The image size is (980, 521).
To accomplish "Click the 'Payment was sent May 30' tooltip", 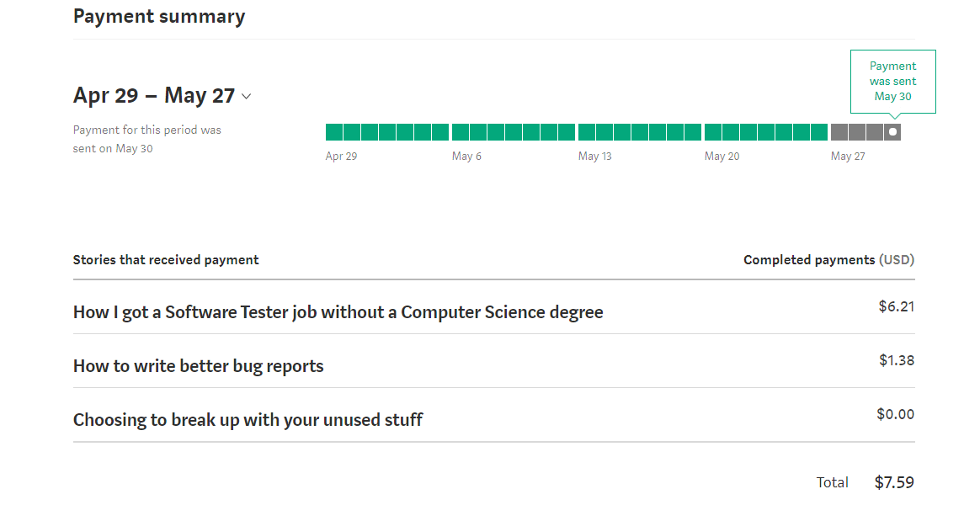I will pos(892,82).
